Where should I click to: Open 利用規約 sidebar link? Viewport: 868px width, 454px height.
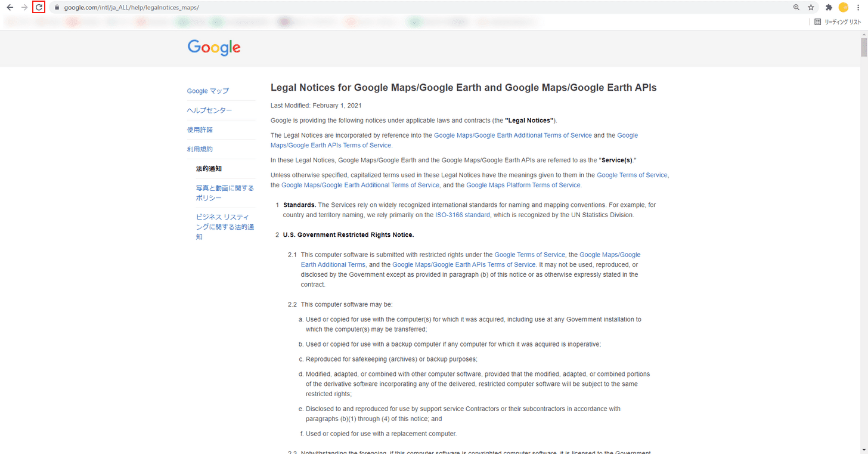[x=200, y=149]
